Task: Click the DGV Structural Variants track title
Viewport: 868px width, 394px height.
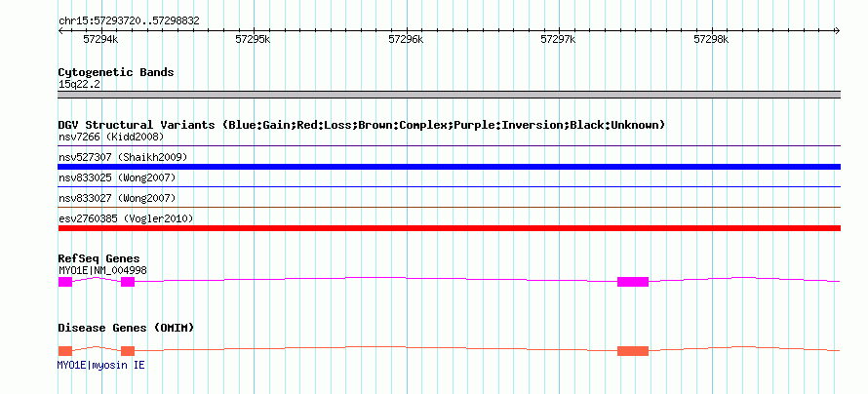Action: click(x=362, y=125)
